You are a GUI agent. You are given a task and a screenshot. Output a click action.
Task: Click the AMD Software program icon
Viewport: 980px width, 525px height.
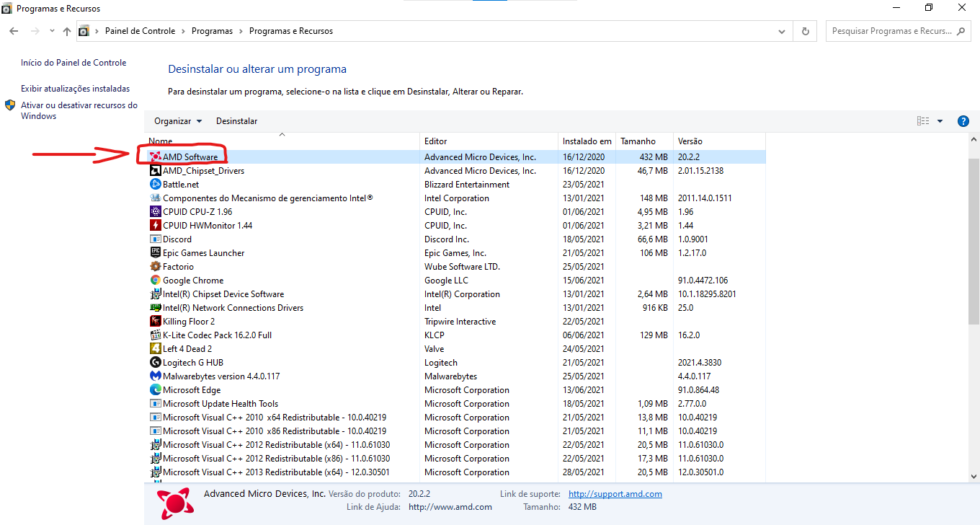[x=155, y=157]
